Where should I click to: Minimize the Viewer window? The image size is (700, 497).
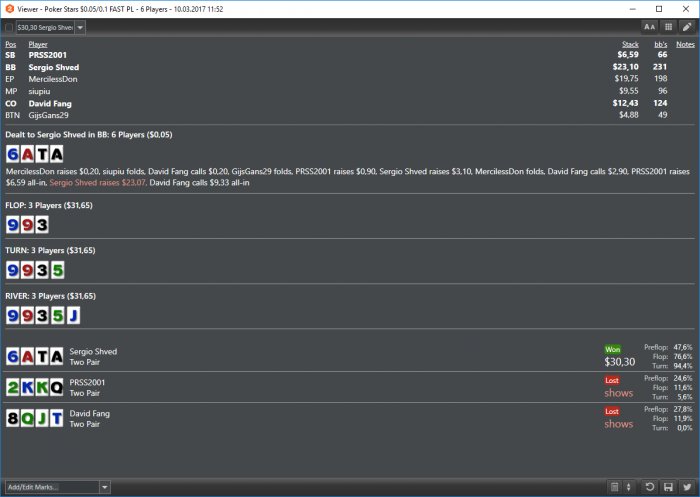click(633, 9)
